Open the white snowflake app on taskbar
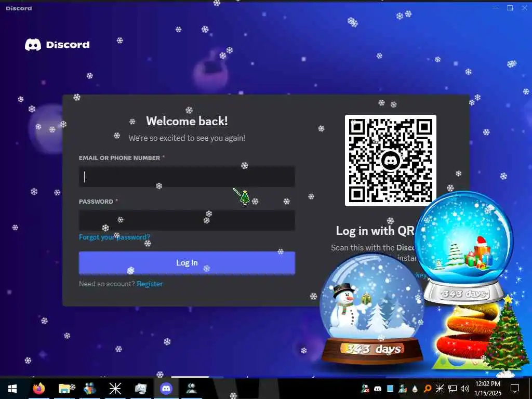The image size is (532, 399). pyautogui.click(x=115, y=389)
